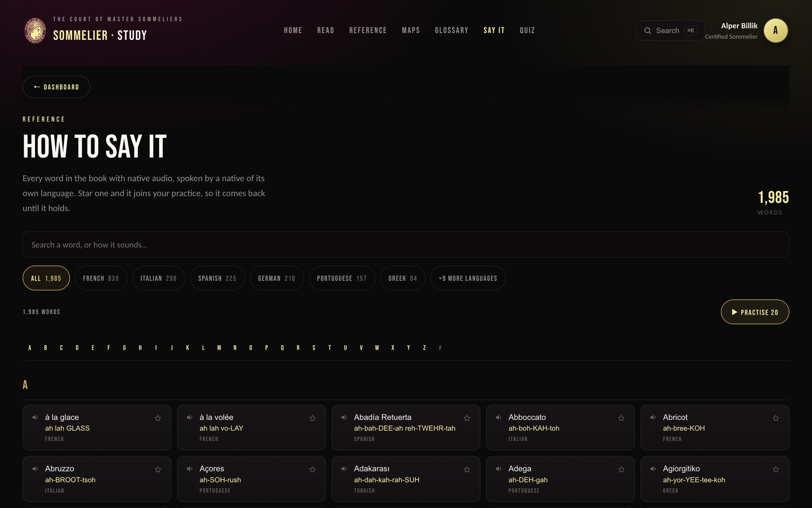The image size is (812, 508).
Task: Jump to letter Z in the index
Action: pyautogui.click(x=424, y=348)
